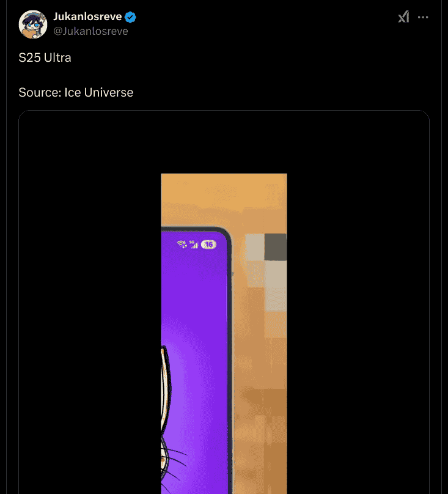Click the Jukanlosreve display name
Image resolution: width=448 pixels, height=494 pixels.
[x=87, y=17]
